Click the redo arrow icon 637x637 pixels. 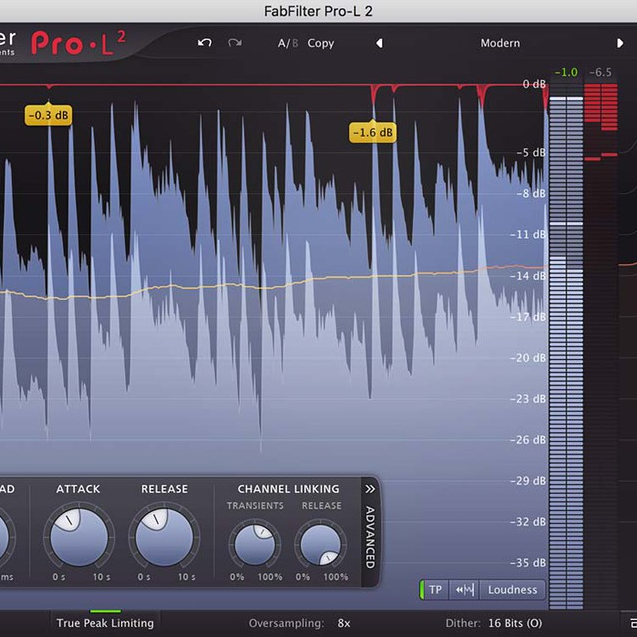(x=235, y=43)
